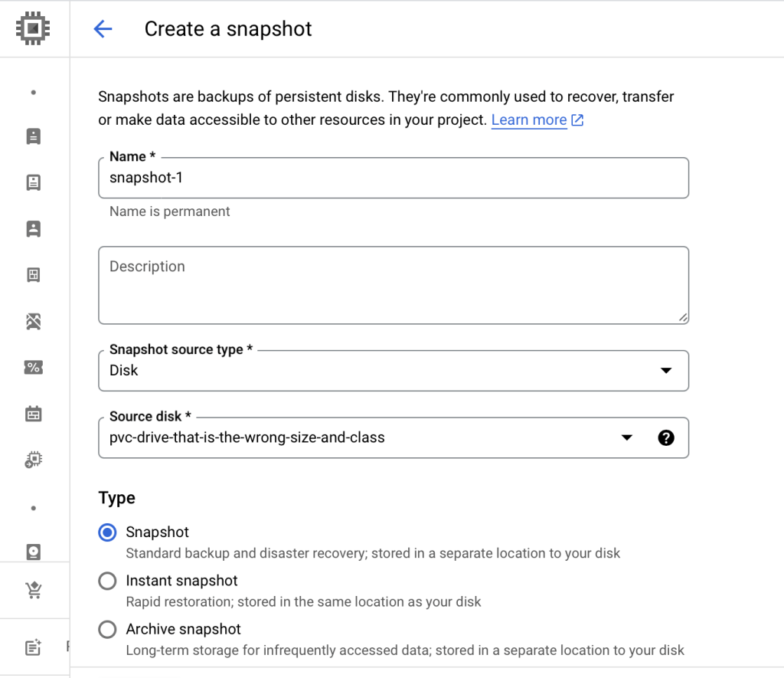Open the Marketplace shopping cart icon
The height and width of the screenshot is (678, 784).
[33, 590]
